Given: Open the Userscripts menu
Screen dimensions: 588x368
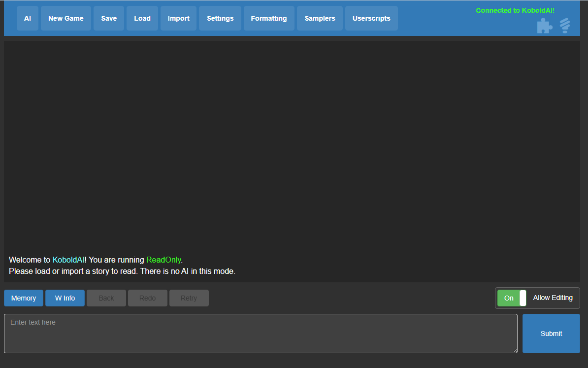Looking at the screenshot, I should [x=371, y=18].
